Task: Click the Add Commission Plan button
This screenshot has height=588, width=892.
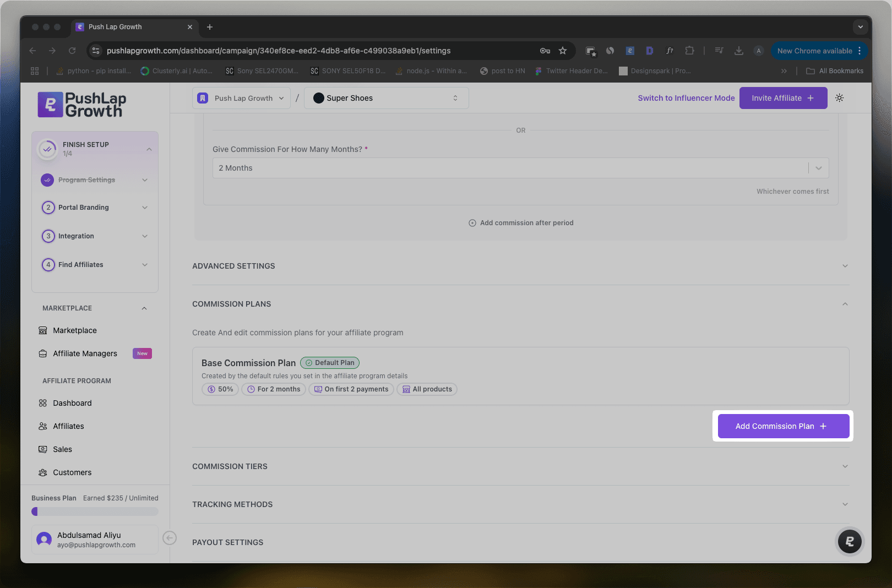Action: click(782, 426)
